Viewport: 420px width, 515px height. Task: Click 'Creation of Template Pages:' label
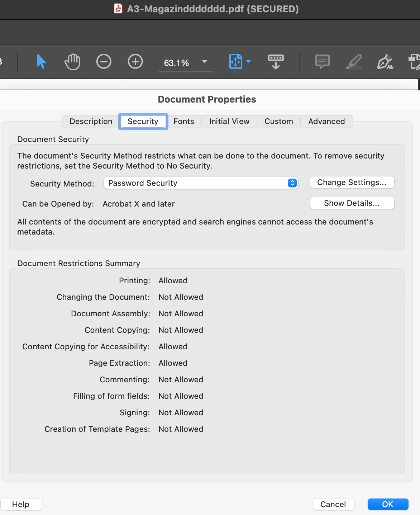[97, 429]
